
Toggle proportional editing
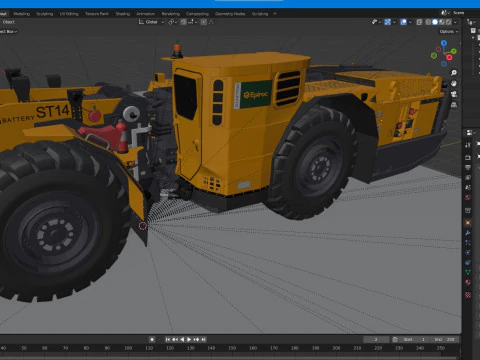(x=204, y=22)
